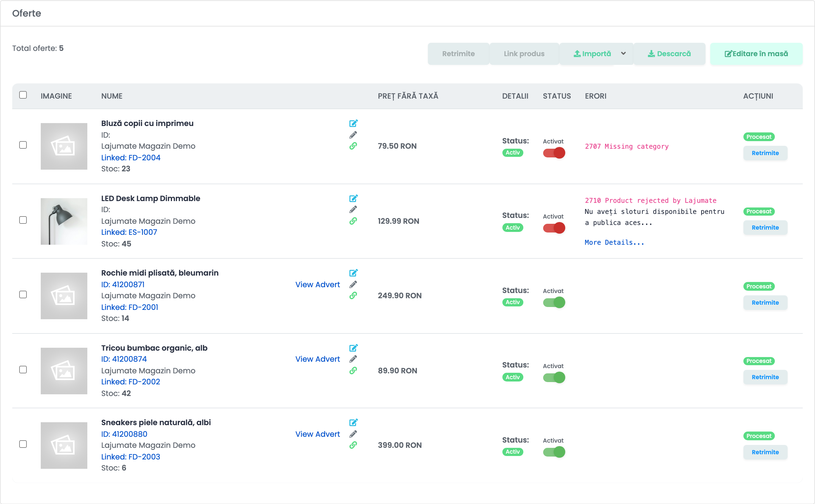Toggle the red status switch for Bluză copii
Screen dimensions: 815x504
pos(554,153)
